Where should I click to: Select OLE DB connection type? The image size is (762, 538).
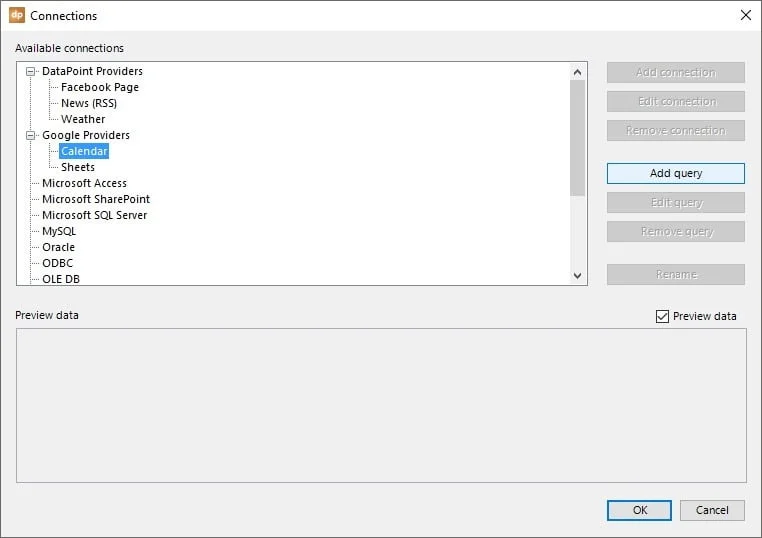(61, 279)
